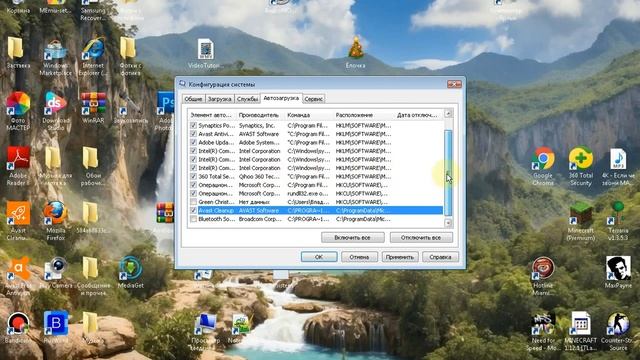Open Counter-Strike Source shortcut
This screenshot has height=360, width=640.
(618, 331)
